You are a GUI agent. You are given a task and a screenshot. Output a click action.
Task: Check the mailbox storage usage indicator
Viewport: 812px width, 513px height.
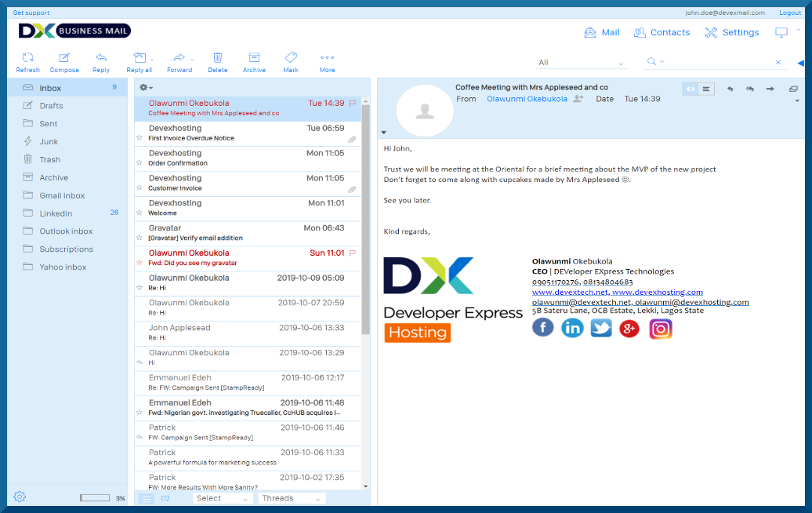click(95, 496)
